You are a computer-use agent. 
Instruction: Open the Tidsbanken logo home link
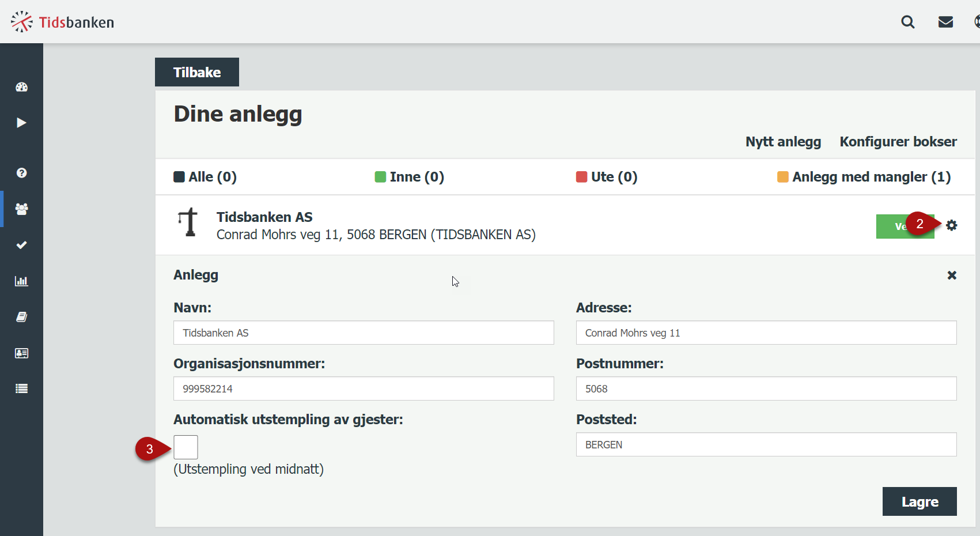point(62,22)
